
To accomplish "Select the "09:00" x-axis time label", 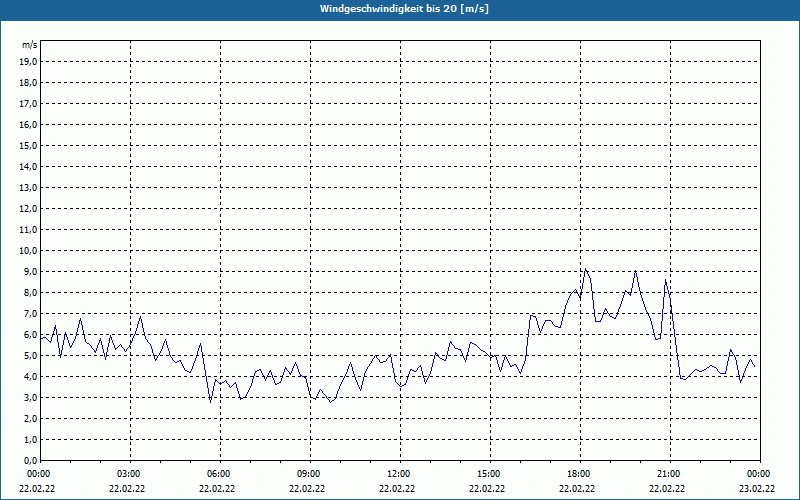I will coord(310,474).
